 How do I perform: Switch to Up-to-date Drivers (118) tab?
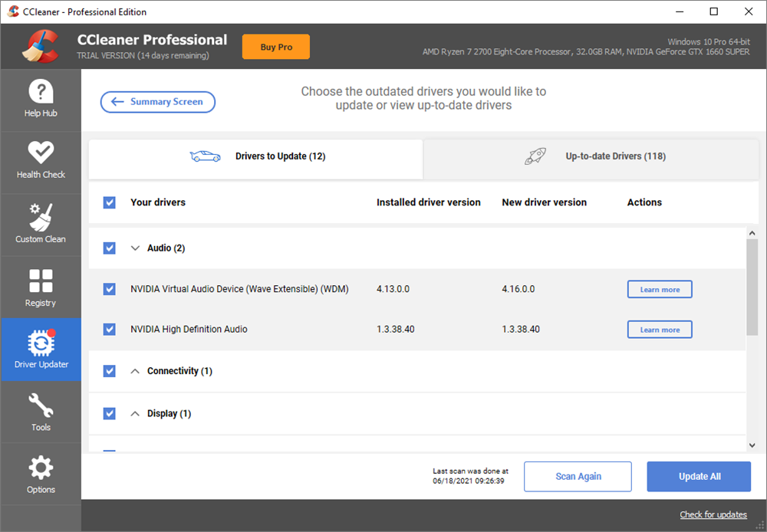[x=591, y=157]
